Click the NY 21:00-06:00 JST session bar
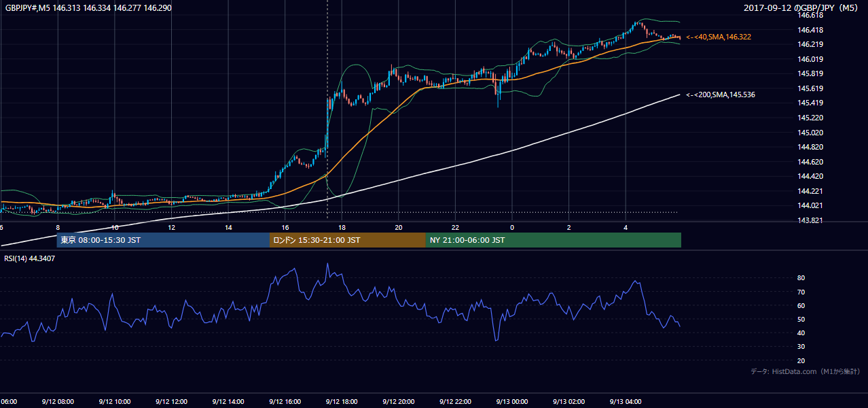Image resolution: width=868 pixels, height=408 pixels. (x=554, y=240)
